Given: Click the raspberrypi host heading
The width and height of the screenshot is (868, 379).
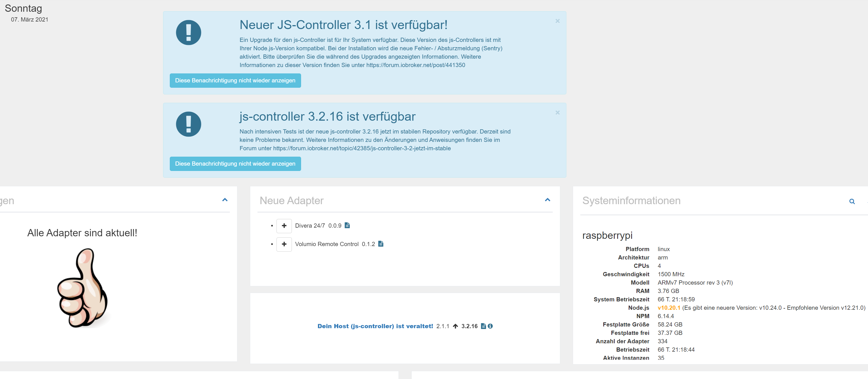Looking at the screenshot, I should (607, 235).
